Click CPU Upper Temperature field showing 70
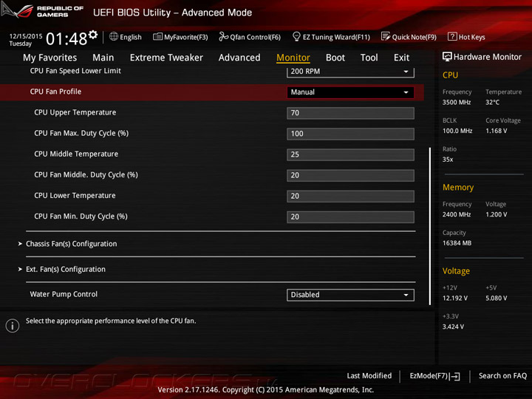Screen dimensions: 532x399 (350, 113)
